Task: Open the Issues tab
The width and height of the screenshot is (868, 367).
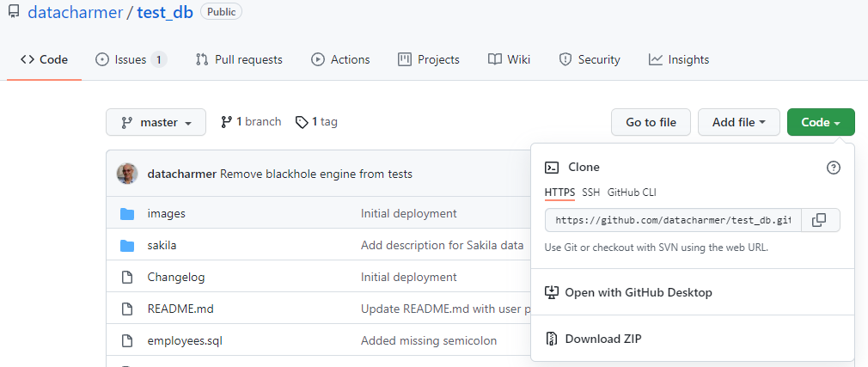Action: pyautogui.click(x=131, y=59)
